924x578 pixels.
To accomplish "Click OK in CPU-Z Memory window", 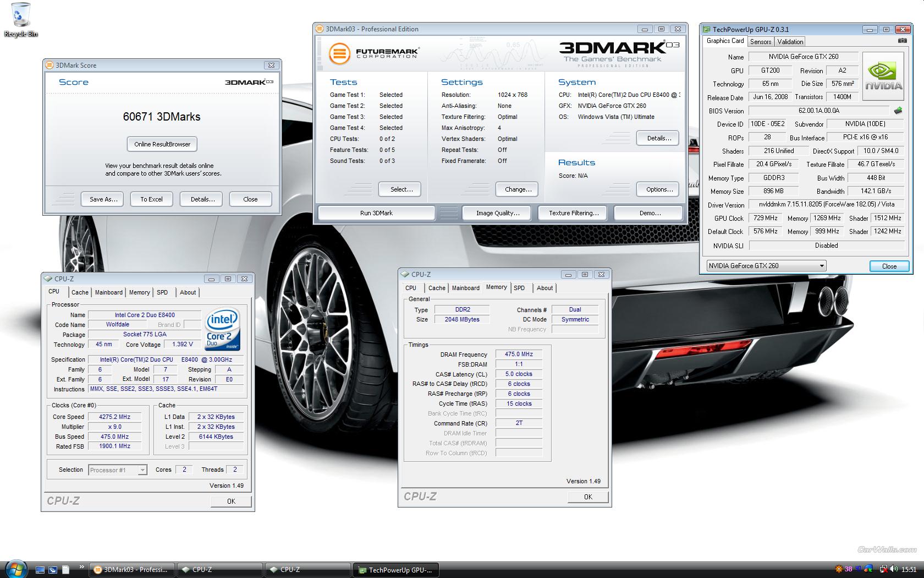I will [588, 497].
